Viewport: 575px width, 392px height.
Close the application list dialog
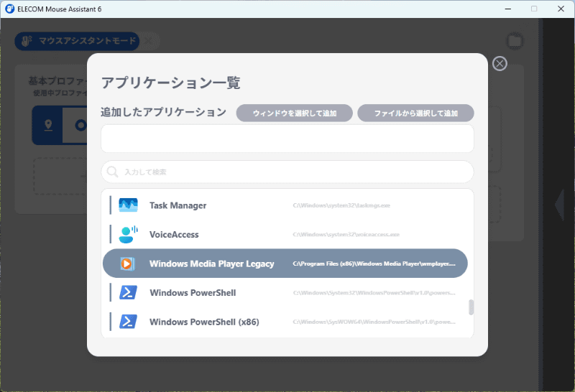[x=500, y=64]
